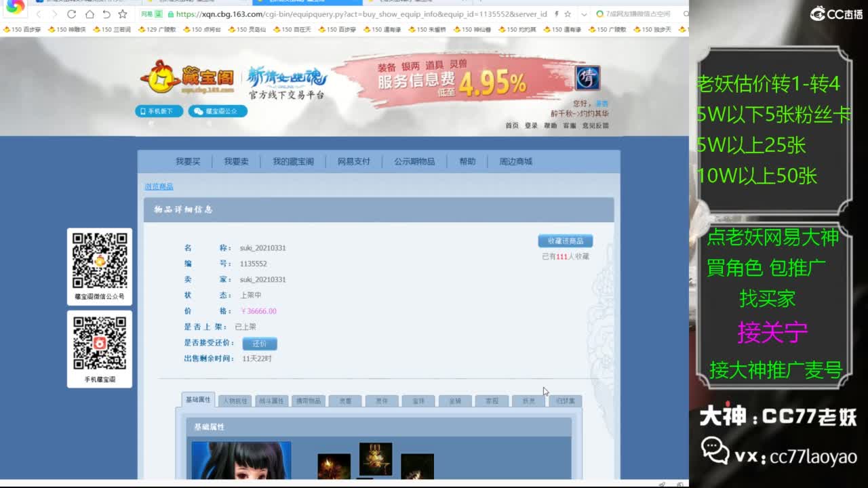
Task: Select the 人物抗性 tab
Action: tap(235, 401)
